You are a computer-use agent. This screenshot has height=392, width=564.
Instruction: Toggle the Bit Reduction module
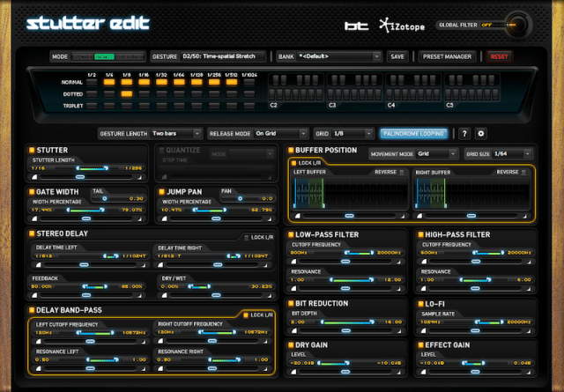click(291, 303)
